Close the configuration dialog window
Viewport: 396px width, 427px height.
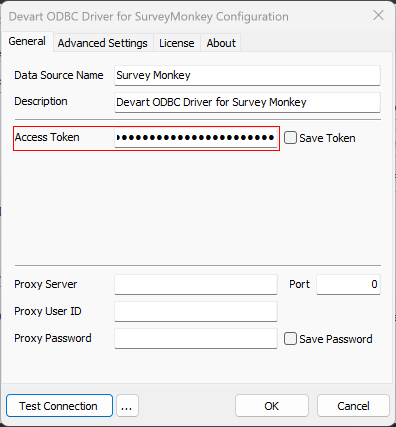tap(378, 15)
